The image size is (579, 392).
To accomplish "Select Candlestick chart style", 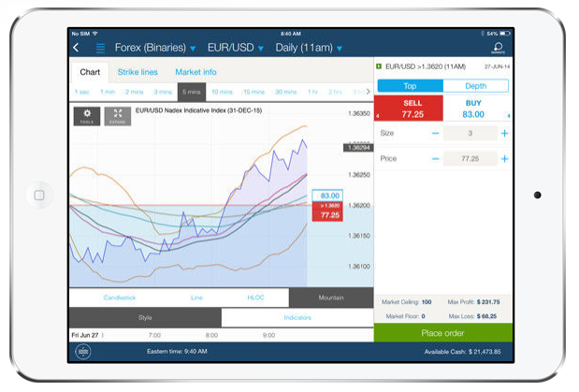I will pos(119,298).
